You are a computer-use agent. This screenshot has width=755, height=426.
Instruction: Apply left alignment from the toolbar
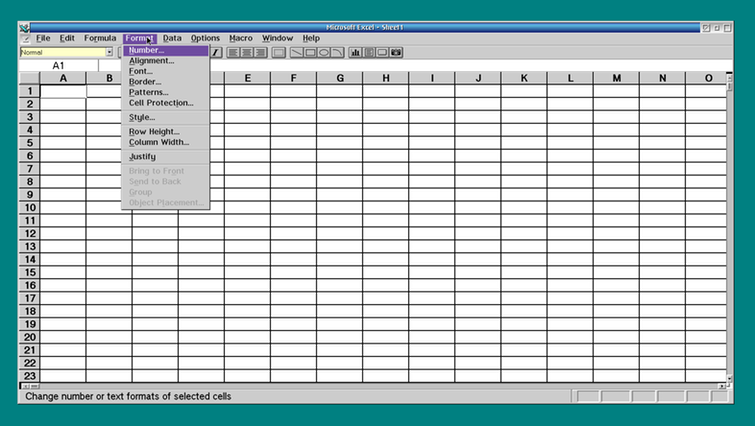(x=233, y=52)
